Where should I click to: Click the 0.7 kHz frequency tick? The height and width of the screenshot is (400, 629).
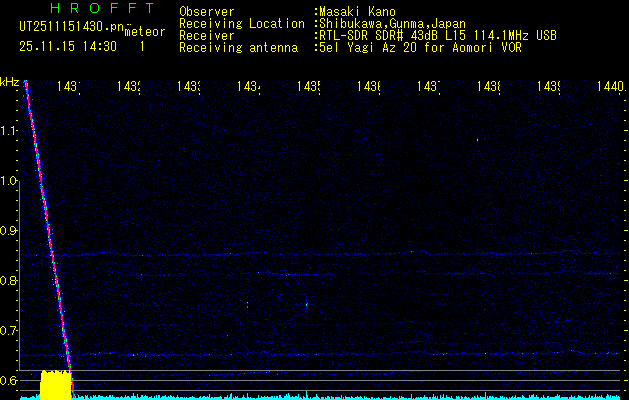coord(9,330)
